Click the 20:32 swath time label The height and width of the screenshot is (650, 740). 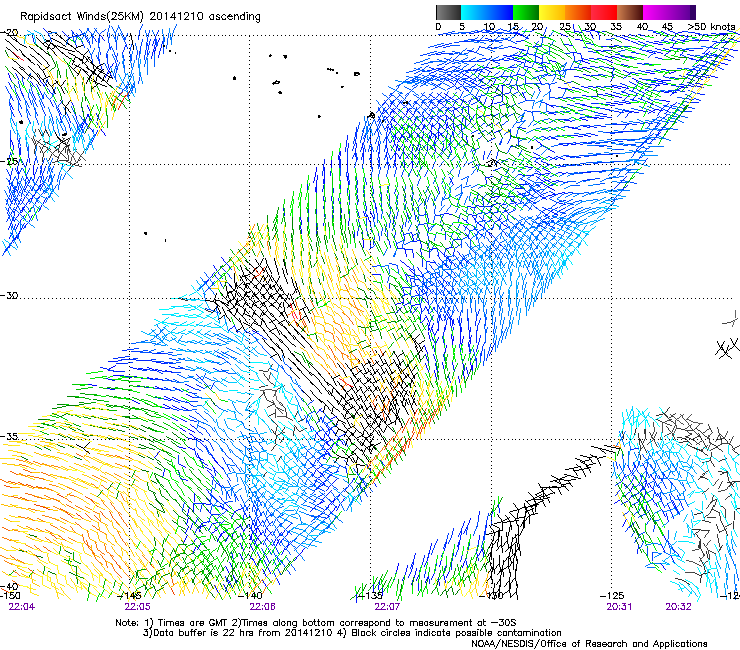click(678, 607)
